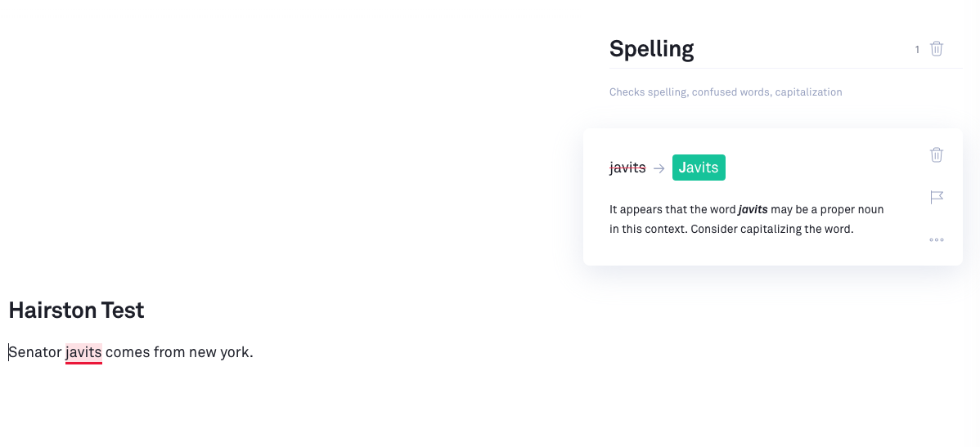Place cursor on the word Senator

click(35, 353)
